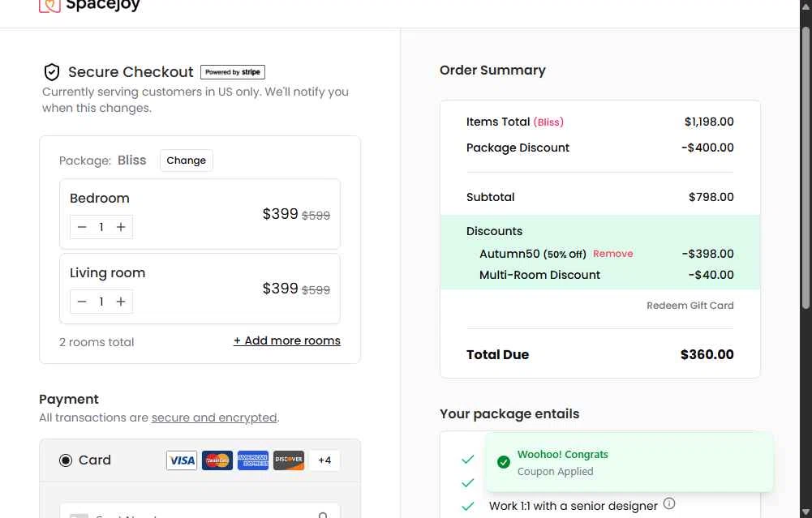The height and width of the screenshot is (518, 812).
Task: Click the Living room price $399
Action: [x=280, y=289]
